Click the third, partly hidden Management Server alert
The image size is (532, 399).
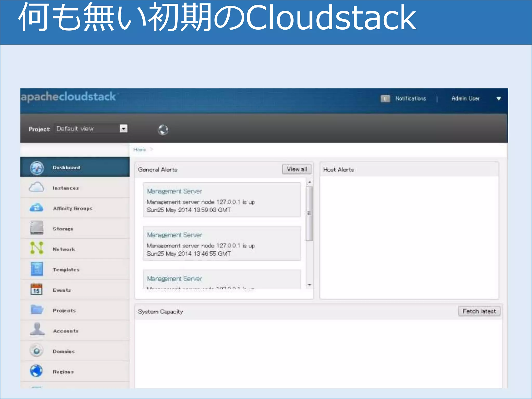[222, 280]
